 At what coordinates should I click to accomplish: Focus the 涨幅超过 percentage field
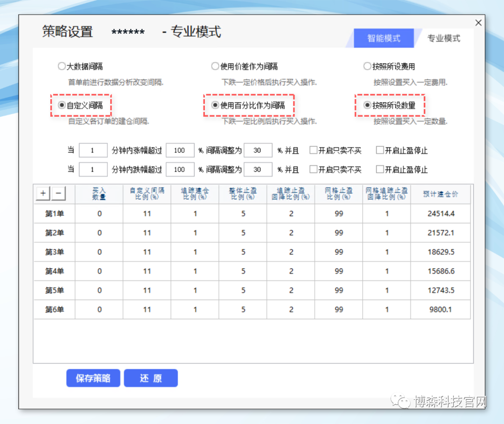tap(180, 150)
